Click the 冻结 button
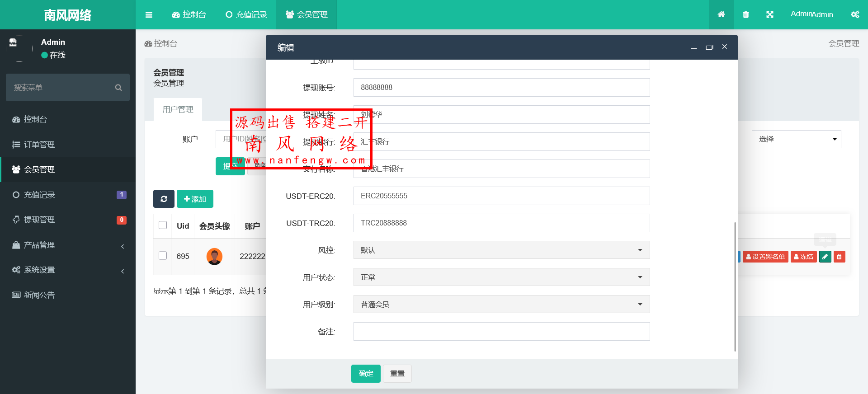The height and width of the screenshot is (394, 868). click(x=803, y=257)
